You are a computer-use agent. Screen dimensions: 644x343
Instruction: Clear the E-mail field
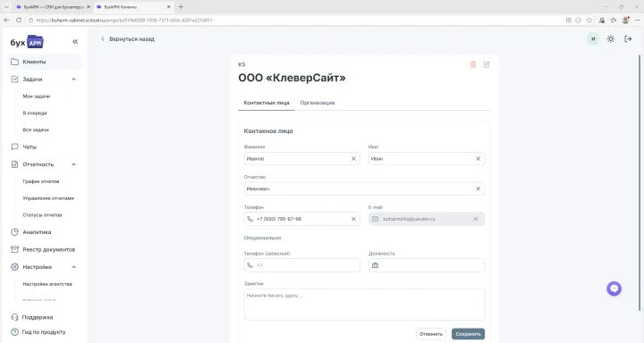pos(475,219)
